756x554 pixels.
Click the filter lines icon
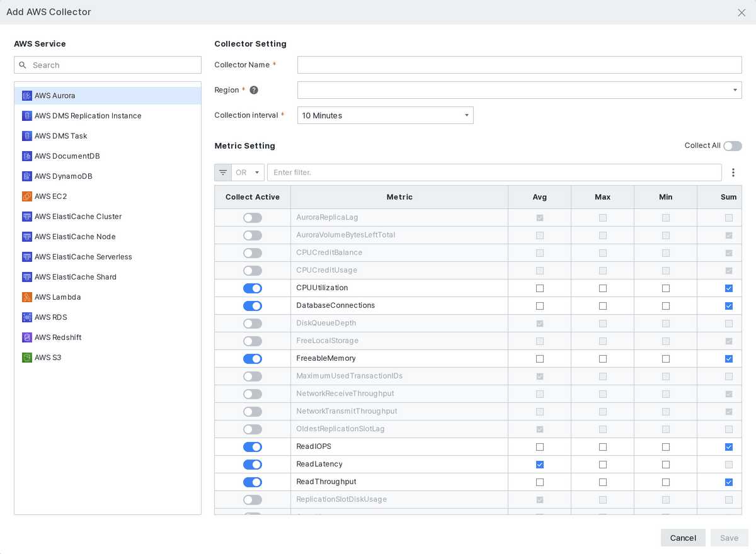click(x=223, y=172)
